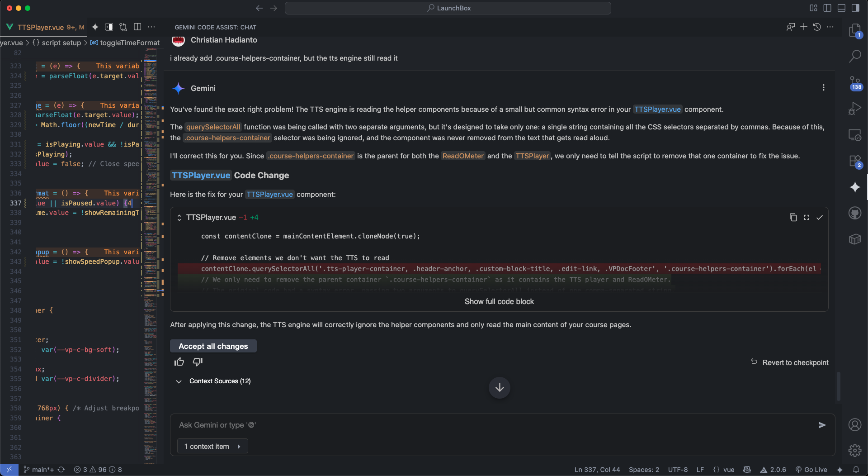Expand the 1 context item dropdown

pos(212,447)
